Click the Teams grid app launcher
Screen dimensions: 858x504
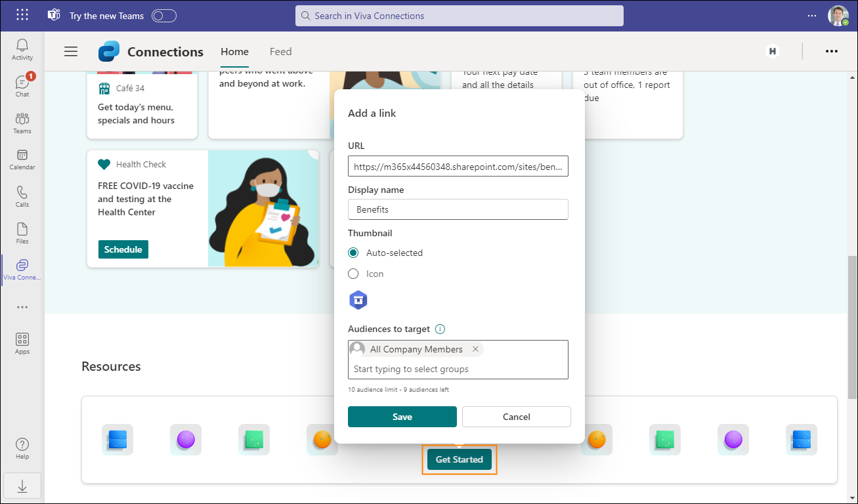point(22,14)
